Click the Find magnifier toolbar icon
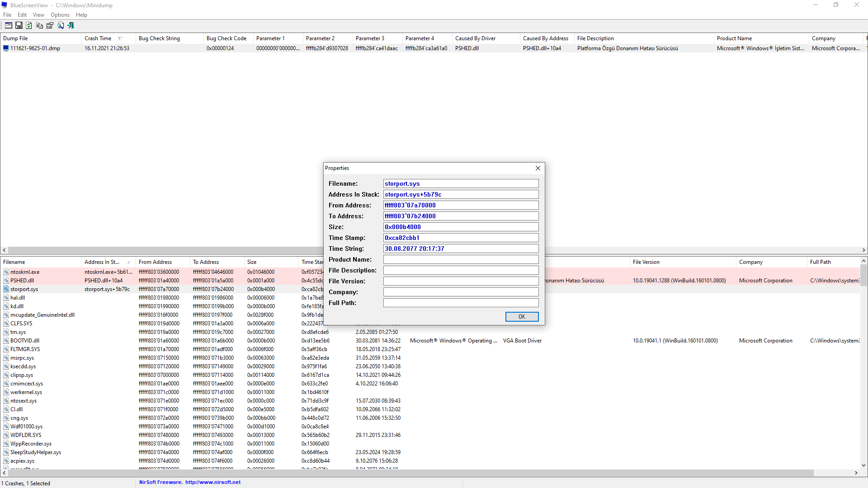Image resolution: width=868 pixels, height=488 pixels. pyautogui.click(x=61, y=26)
